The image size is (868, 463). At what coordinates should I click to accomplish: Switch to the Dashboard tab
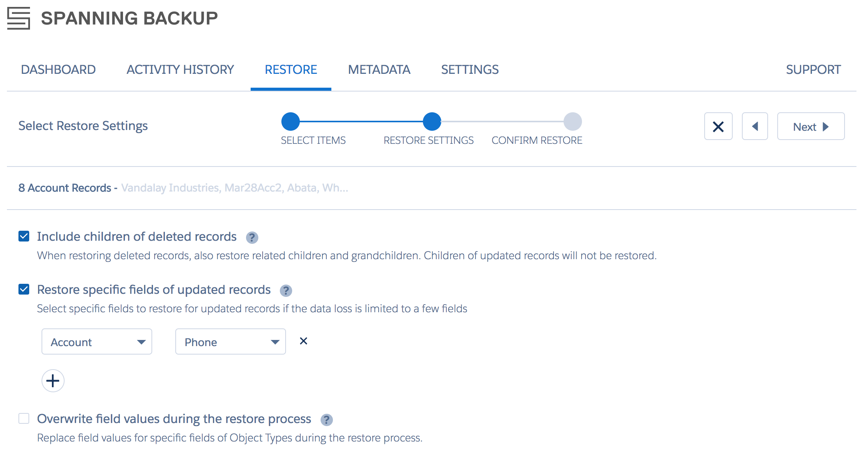(x=58, y=70)
